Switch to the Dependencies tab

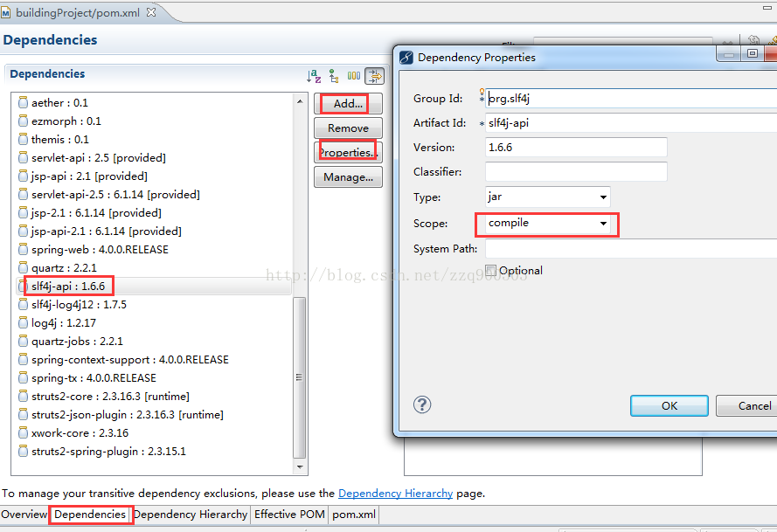(x=90, y=515)
